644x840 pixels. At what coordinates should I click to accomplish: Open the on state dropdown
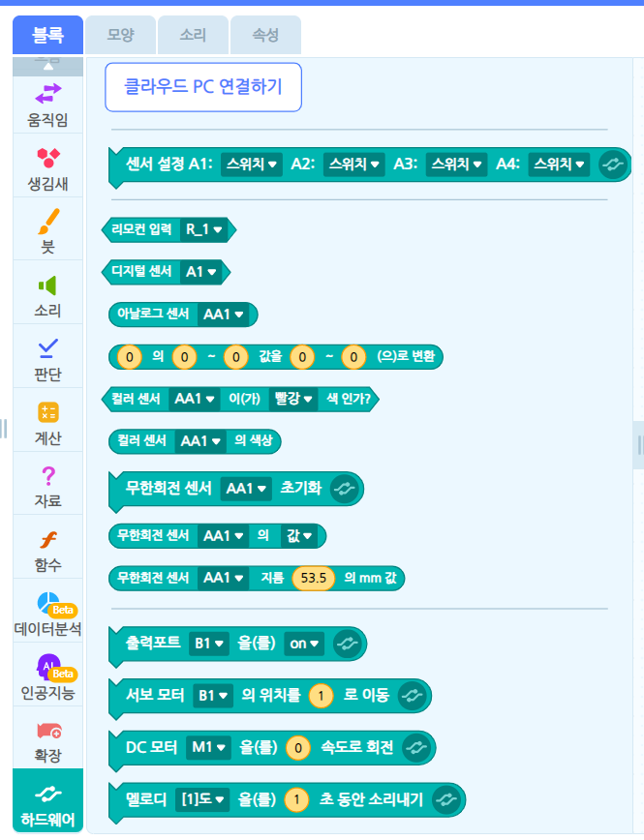pos(304,644)
